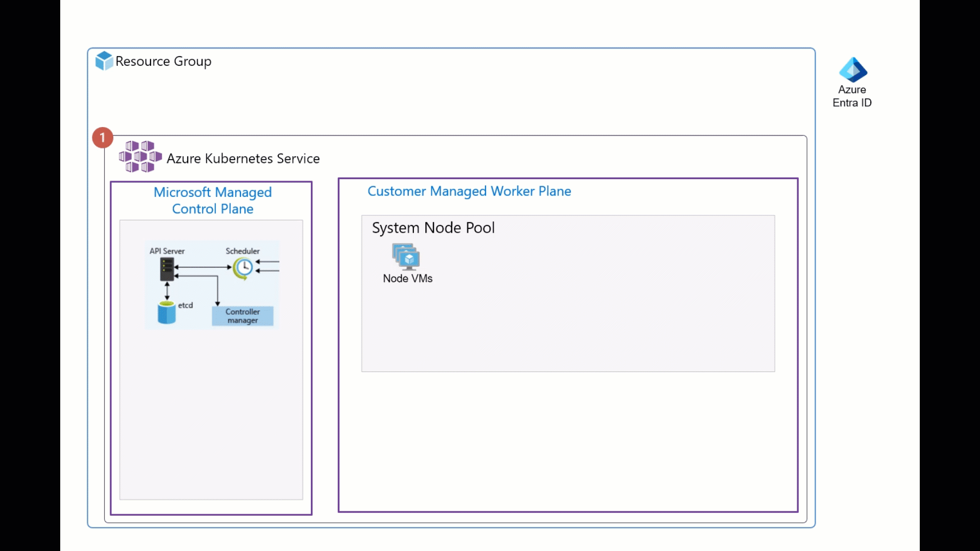
Task: Click the Node VMs monitor icon
Action: pos(406,257)
